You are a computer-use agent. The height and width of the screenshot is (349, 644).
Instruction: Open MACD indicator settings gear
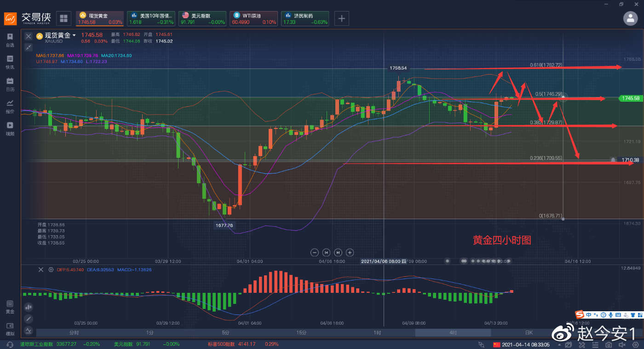click(x=51, y=269)
